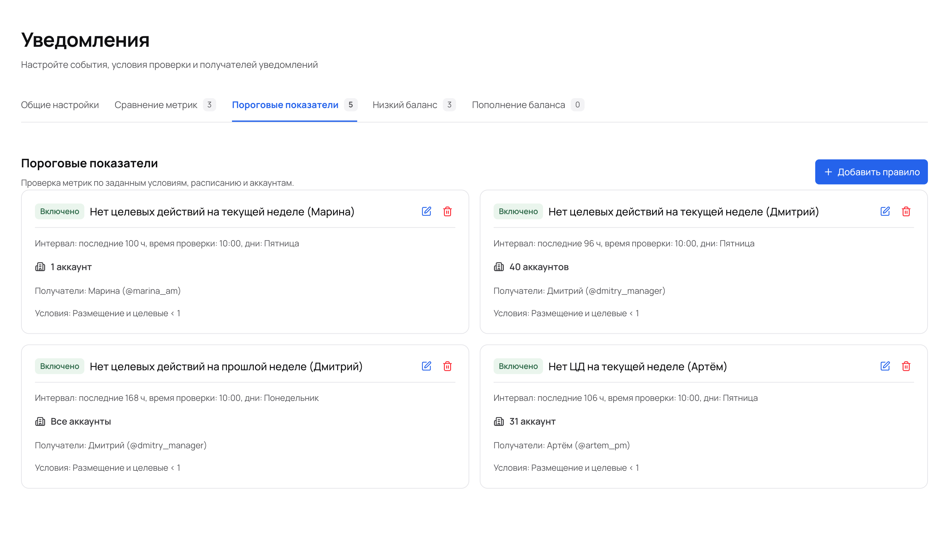949x560 pixels.
Task: Go to Пополнение баланса tab
Action: (528, 105)
